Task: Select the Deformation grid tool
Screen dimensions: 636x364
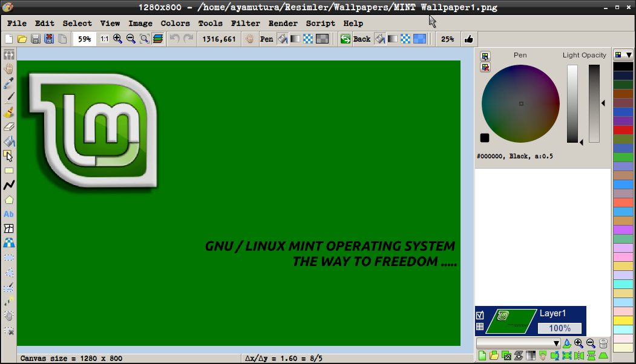Action: [8, 229]
